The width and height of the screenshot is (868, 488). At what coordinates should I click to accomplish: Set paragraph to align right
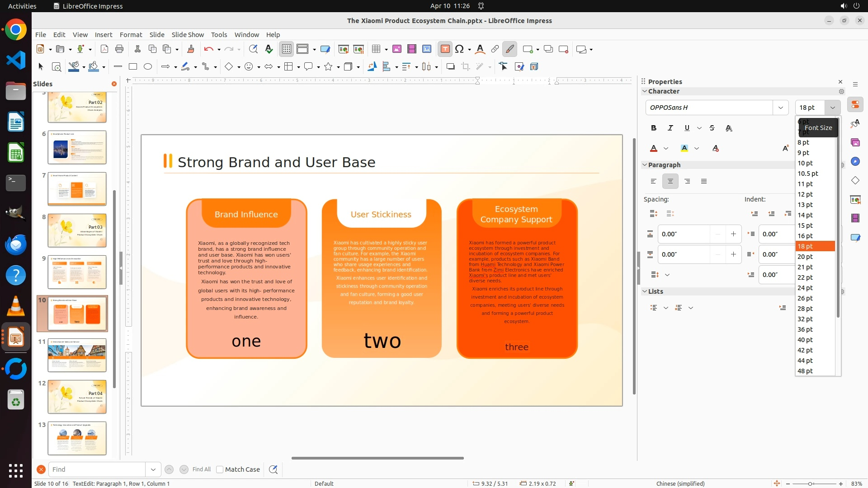[687, 182]
